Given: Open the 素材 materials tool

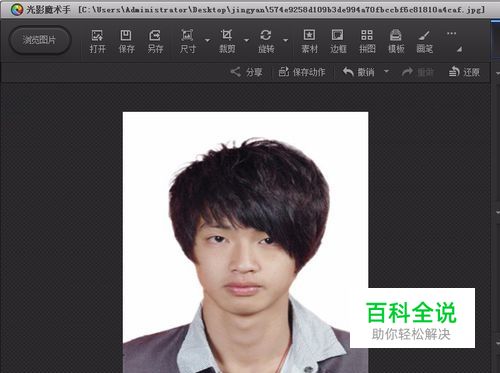Looking at the screenshot, I should tap(309, 41).
